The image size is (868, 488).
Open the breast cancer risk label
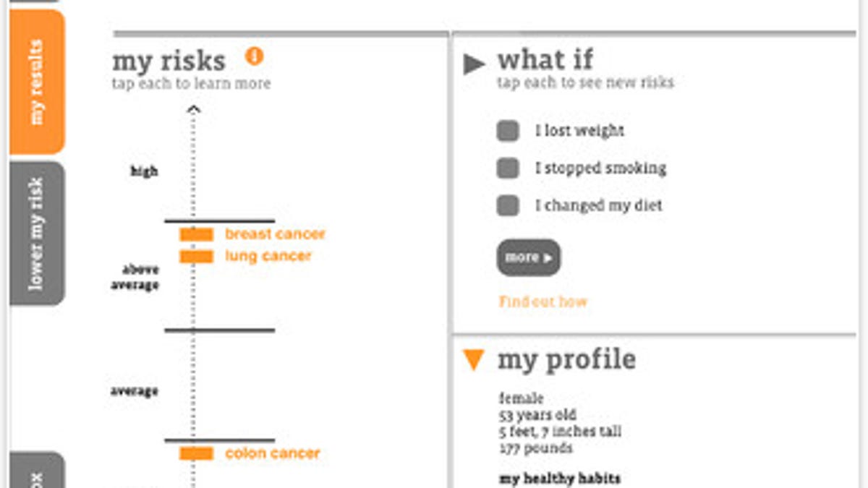pos(275,234)
